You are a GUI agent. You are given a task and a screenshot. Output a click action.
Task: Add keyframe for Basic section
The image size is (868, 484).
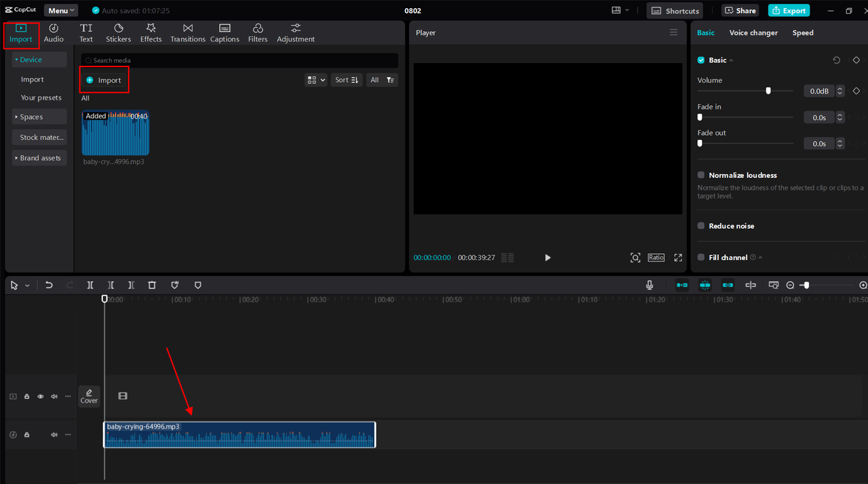[x=856, y=60]
